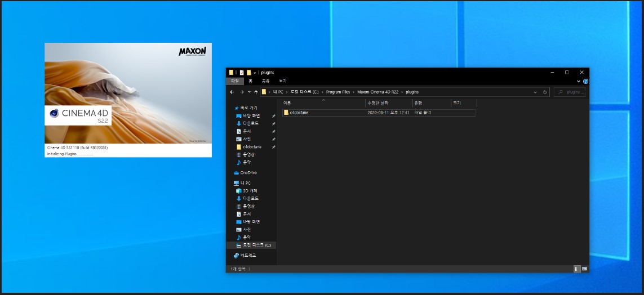
Task: Expand the ribbon with the chevron
Action: [x=579, y=81]
